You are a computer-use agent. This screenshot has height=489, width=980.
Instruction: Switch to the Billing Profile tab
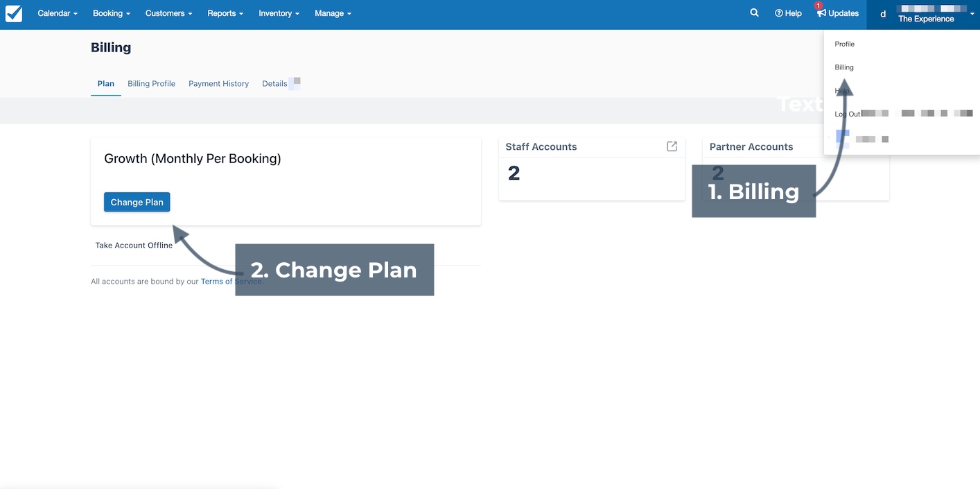click(151, 83)
